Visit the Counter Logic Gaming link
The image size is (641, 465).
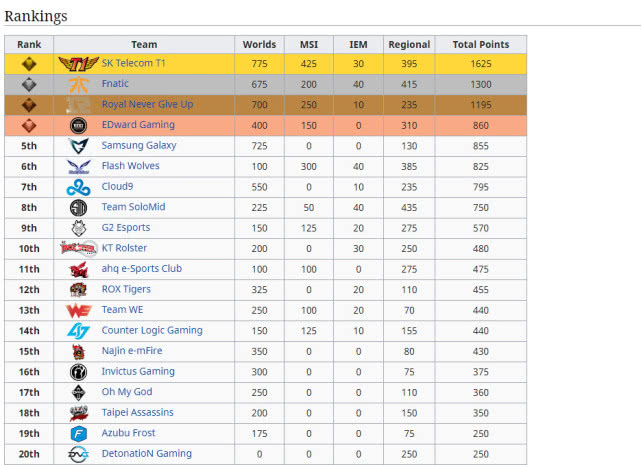(152, 330)
